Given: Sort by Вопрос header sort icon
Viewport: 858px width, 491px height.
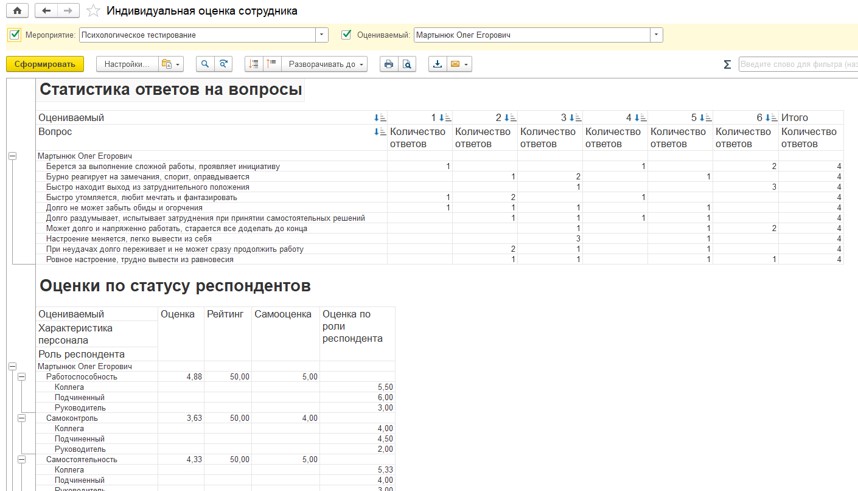Looking at the screenshot, I should (x=380, y=132).
